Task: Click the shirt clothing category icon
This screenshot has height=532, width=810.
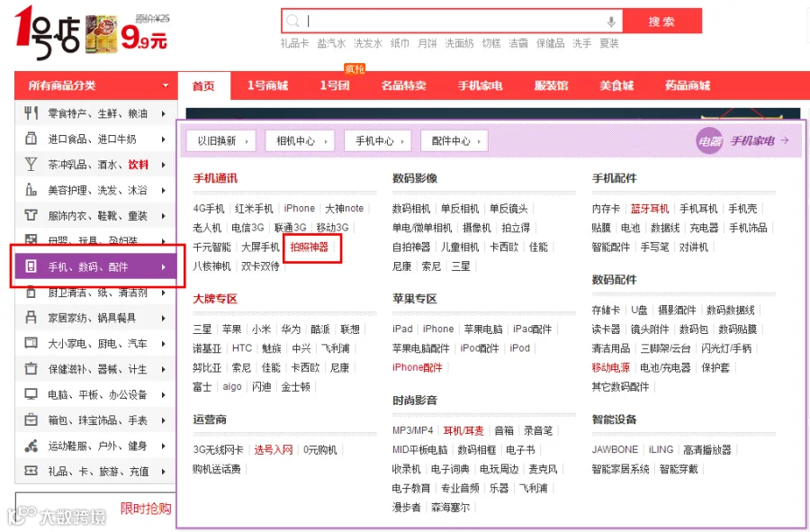Action: [x=31, y=215]
